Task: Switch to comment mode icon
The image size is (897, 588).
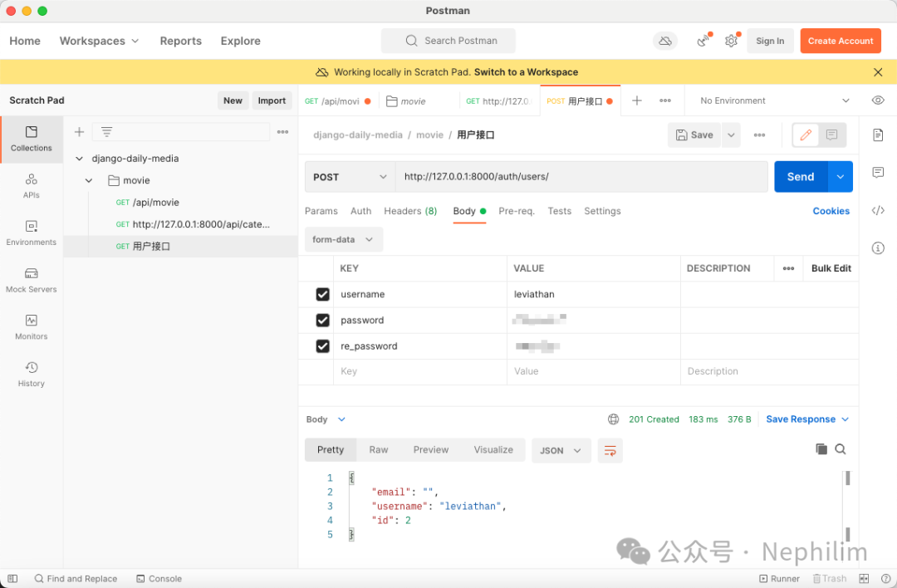Action: [x=831, y=135]
